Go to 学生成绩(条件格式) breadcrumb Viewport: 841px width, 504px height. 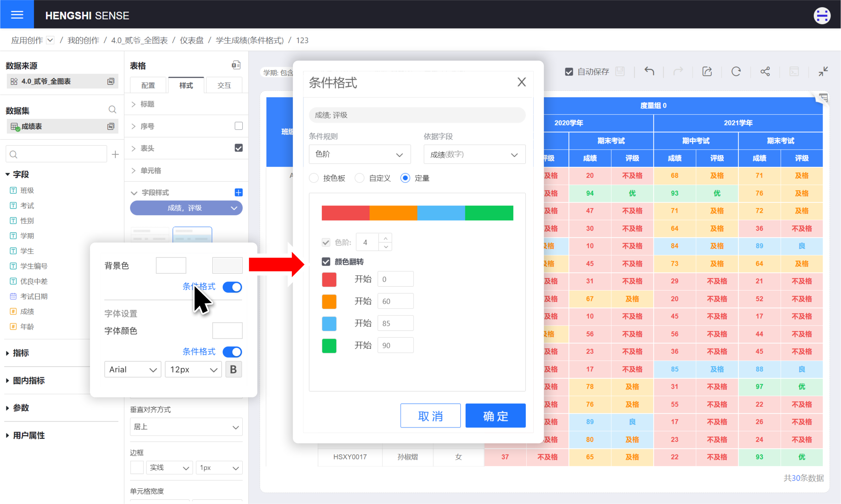click(x=250, y=40)
